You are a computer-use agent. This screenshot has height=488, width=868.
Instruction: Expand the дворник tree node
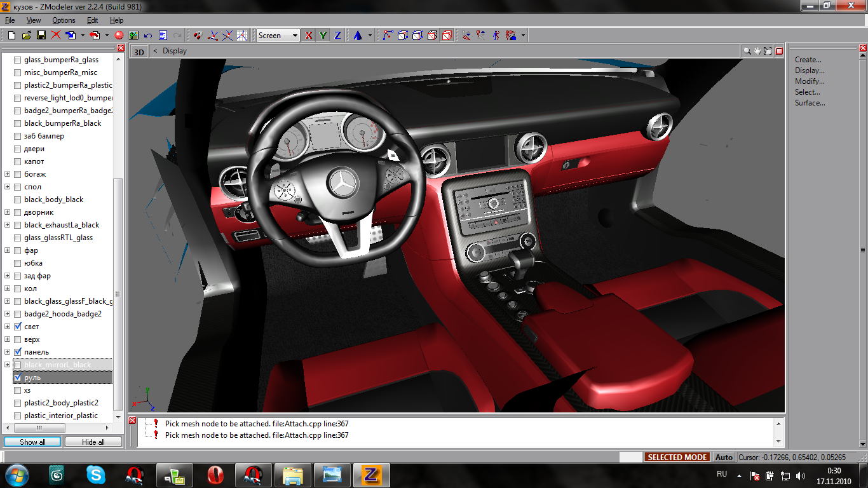pyautogui.click(x=8, y=212)
